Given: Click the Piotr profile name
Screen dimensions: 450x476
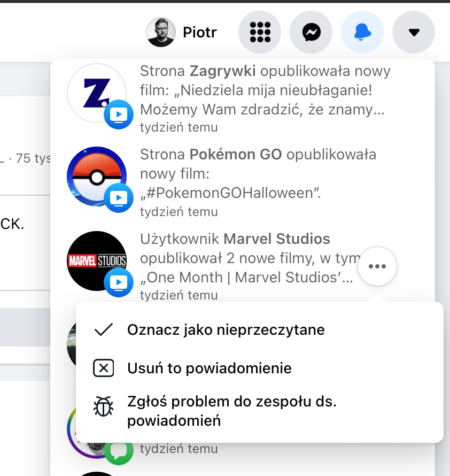Looking at the screenshot, I should [200, 32].
